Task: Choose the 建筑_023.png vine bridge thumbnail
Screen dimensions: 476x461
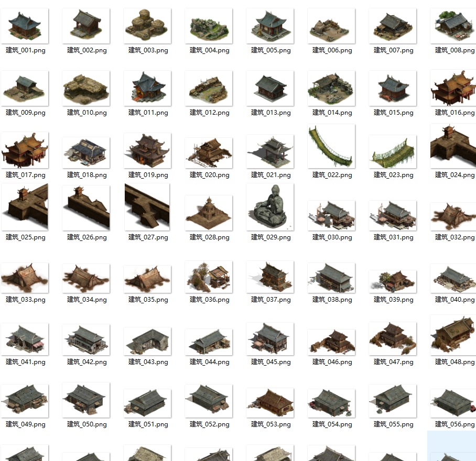Action: click(393, 152)
